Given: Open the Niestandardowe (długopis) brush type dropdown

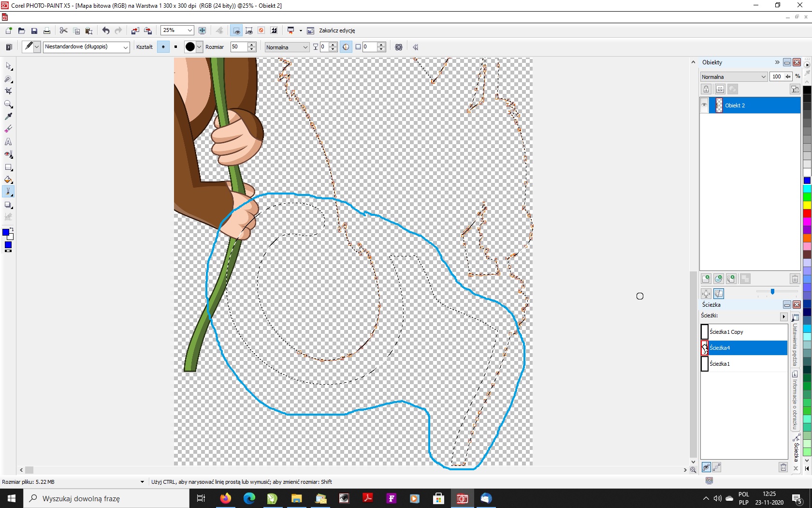Looking at the screenshot, I should tap(125, 47).
